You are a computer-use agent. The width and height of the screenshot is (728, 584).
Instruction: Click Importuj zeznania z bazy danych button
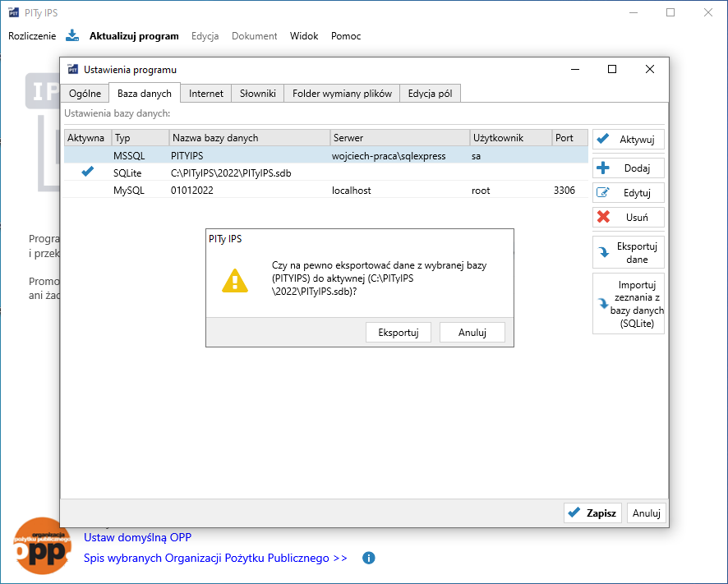(628, 304)
